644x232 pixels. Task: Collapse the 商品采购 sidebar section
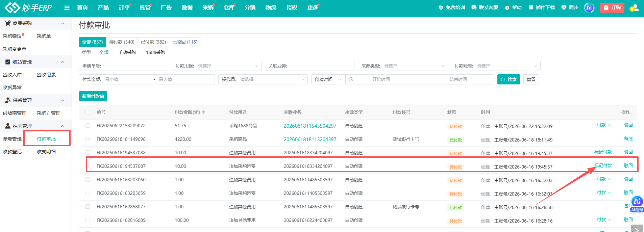[63, 23]
